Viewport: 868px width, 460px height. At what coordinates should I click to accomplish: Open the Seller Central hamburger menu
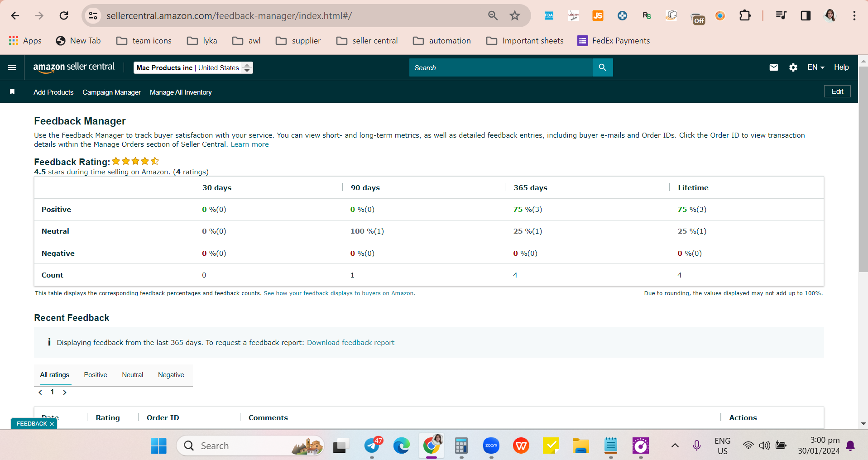(x=12, y=67)
